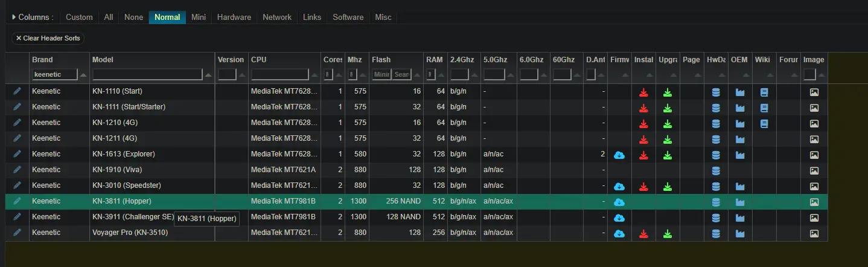Toggle sort arrow beside the CPU filter
This screenshot has width=868, height=267.
click(x=314, y=75)
